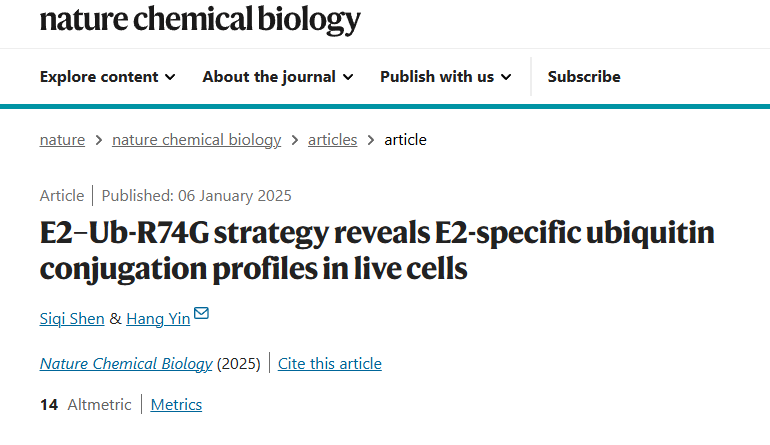Click Cite this article
The width and height of the screenshot is (770, 445).
pyautogui.click(x=330, y=363)
